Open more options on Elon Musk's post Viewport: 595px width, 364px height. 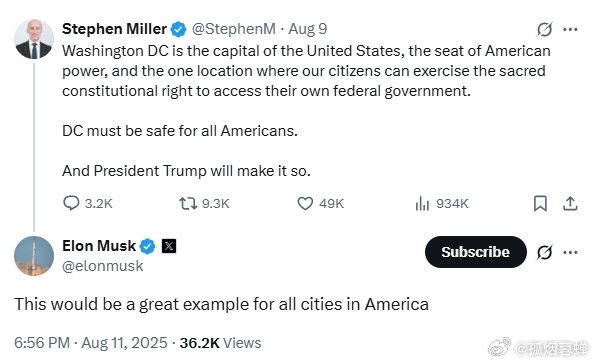(x=570, y=252)
